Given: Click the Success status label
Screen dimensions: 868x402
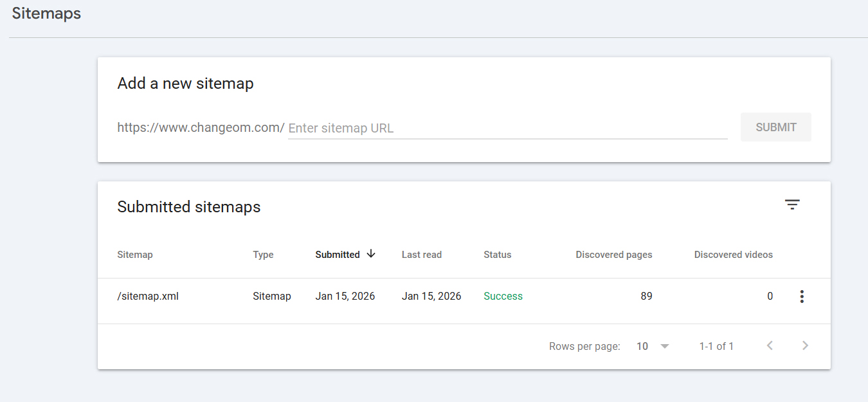Looking at the screenshot, I should pyautogui.click(x=503, y=296).
